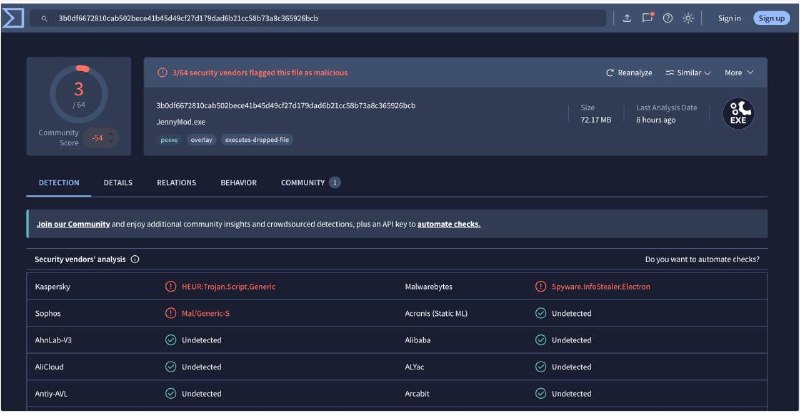Click Antiy-AVL undetected checkmark icon
This screenshot has width=800, height=412.
(x=170, y=394)
